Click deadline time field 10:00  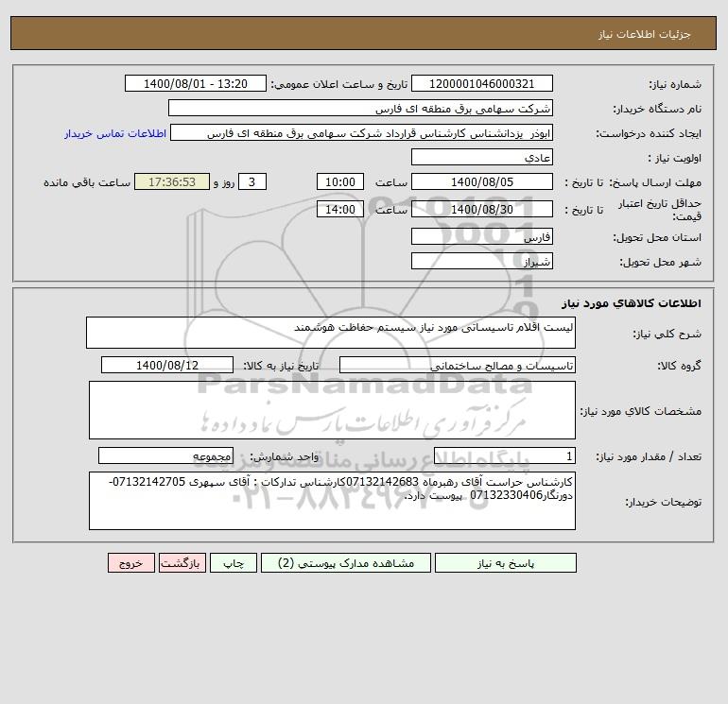[340, 182]
